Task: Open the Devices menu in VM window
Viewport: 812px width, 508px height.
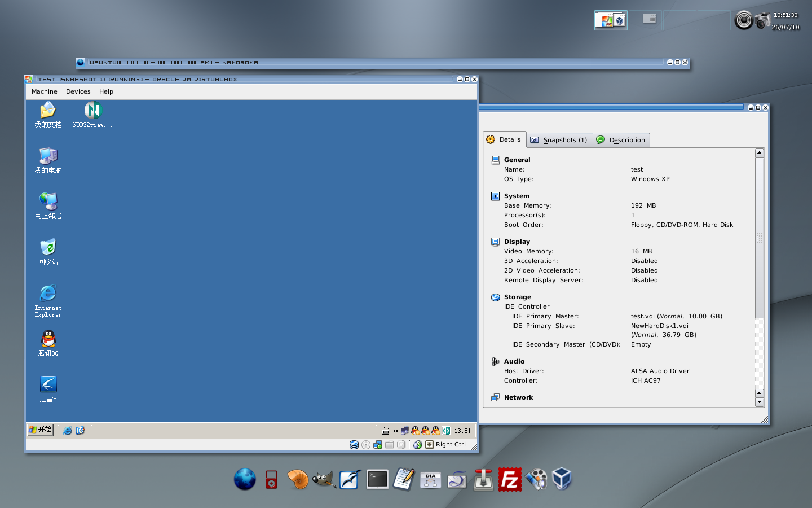Action: [78, 91]
